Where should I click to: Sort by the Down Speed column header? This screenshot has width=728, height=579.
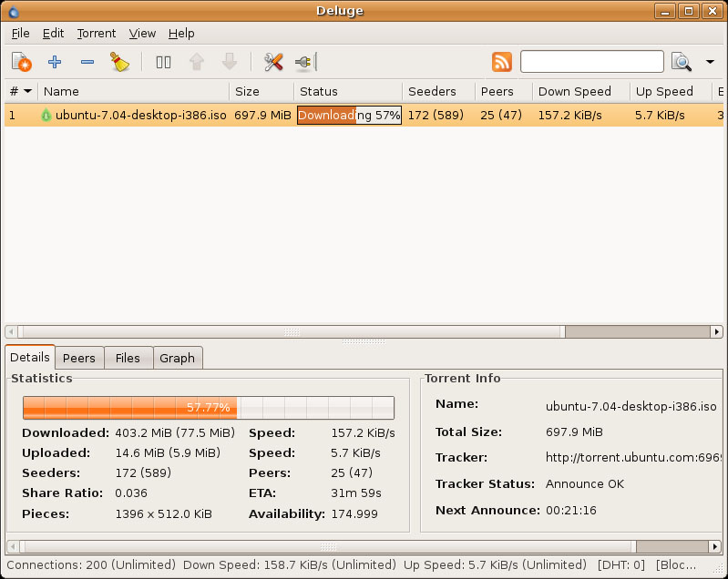(x=574, y=92)
